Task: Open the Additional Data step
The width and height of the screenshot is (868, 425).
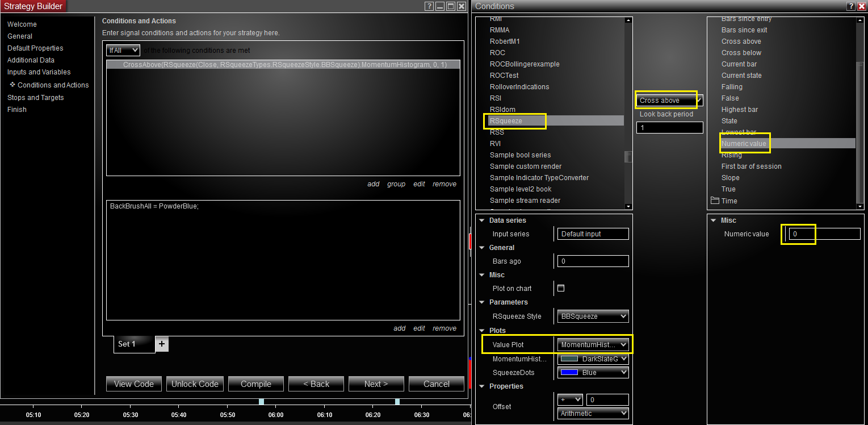Action: [x=31, y=60]
